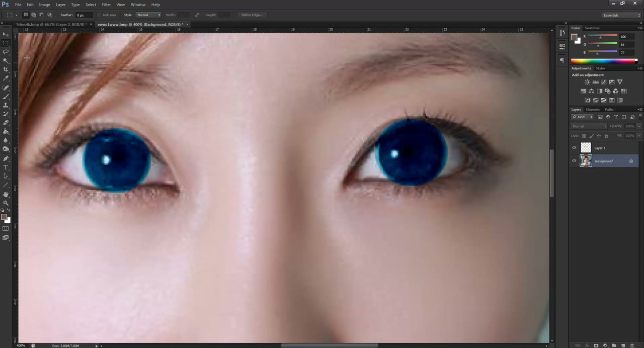Add a Levels adjustment
644x348 pixels.
coord(595,82)
